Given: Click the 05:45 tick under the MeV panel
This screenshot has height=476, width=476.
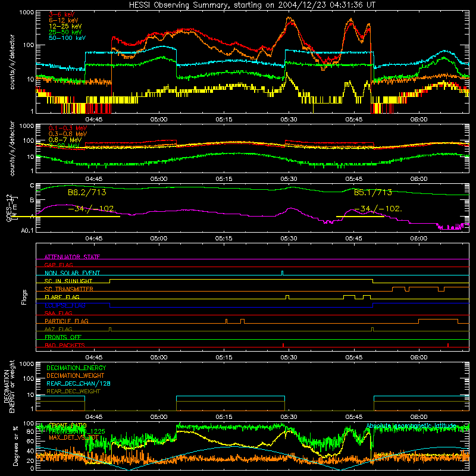Looking at the screenshot, I should tap(353, 179).
